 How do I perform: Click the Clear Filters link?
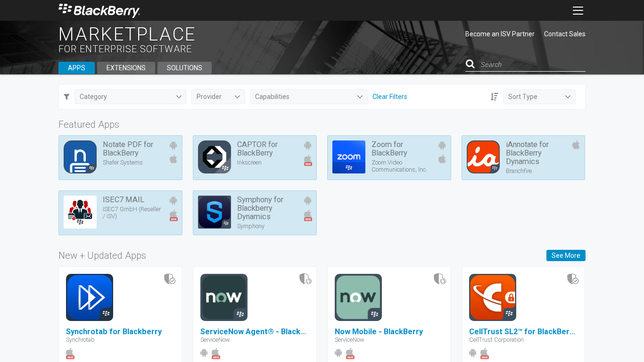[389, 97]
